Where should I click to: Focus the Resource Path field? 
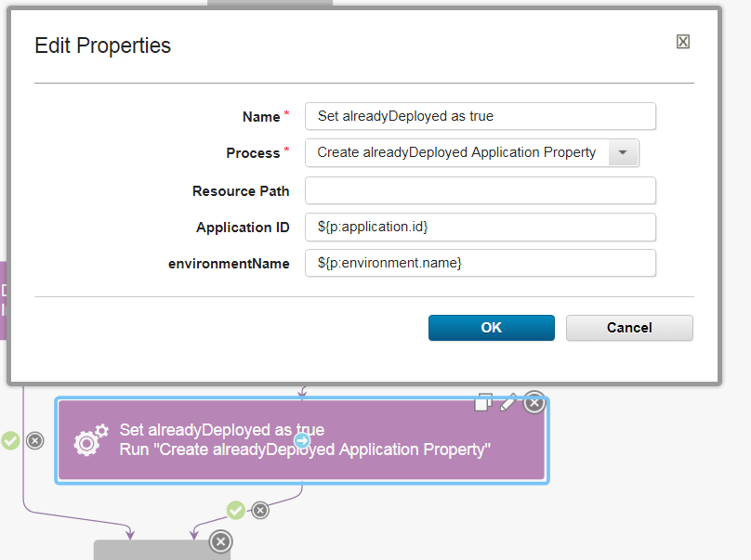tap(480, 190)
